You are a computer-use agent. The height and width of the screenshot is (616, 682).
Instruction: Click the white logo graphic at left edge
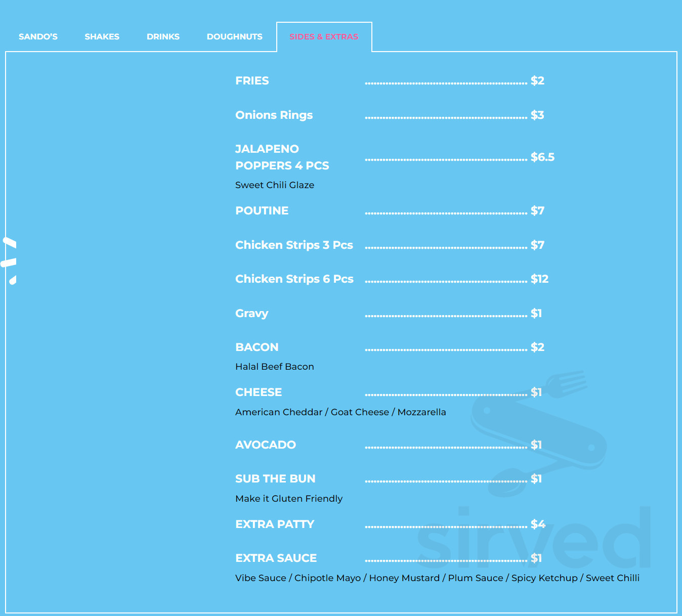click(x=10, y=260)
